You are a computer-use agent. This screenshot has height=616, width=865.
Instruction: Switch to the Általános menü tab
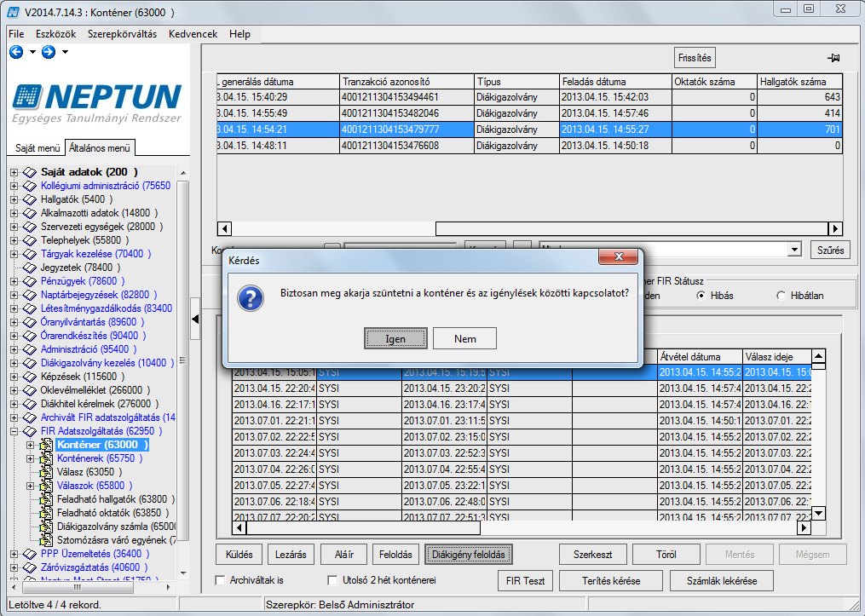(100, 147)
